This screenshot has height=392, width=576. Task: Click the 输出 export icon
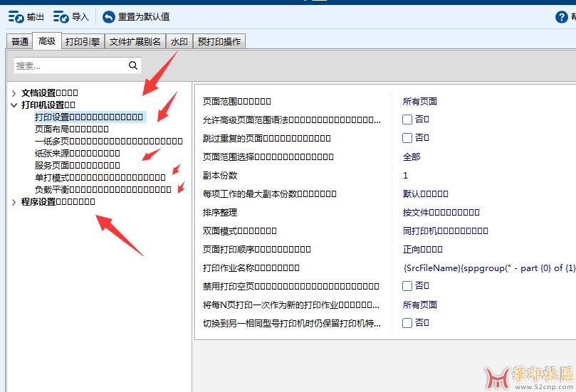[16, 17]
